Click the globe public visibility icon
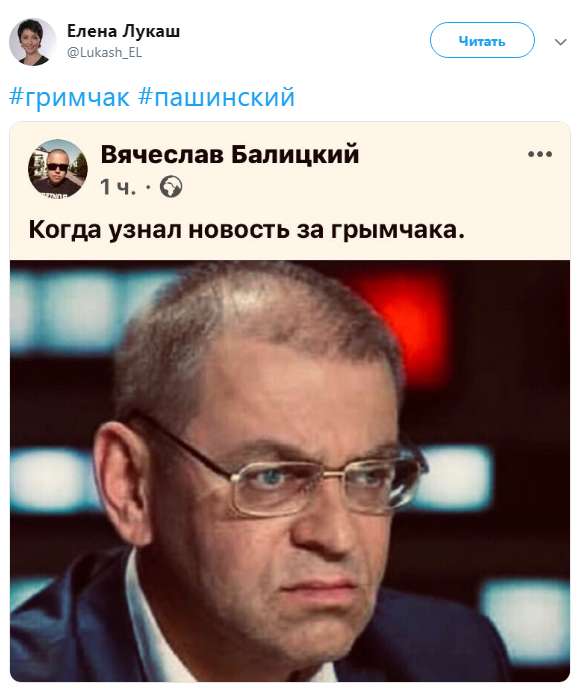The image size is (585, 688). (x=171, y=187)
